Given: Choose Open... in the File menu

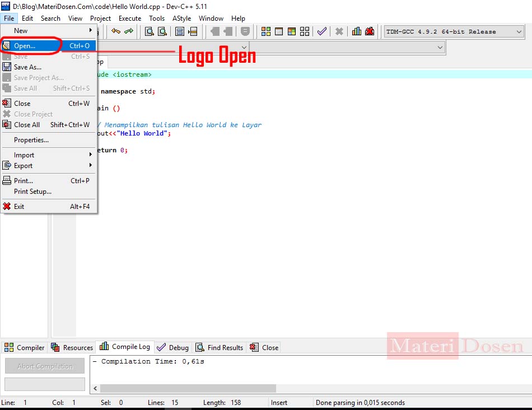Looking at the screenshot, I should (x=49, y=45).
